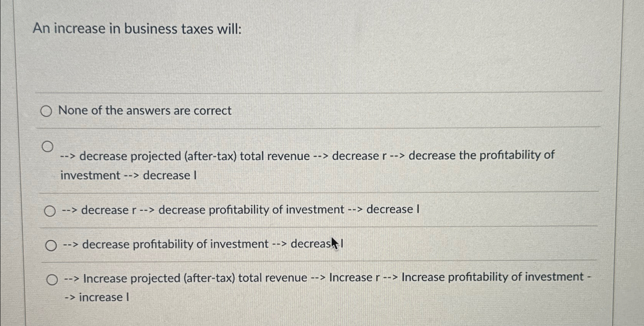Click the "None of the answers are correct" text
Screen dimensions: 644x326
[144, 111]
